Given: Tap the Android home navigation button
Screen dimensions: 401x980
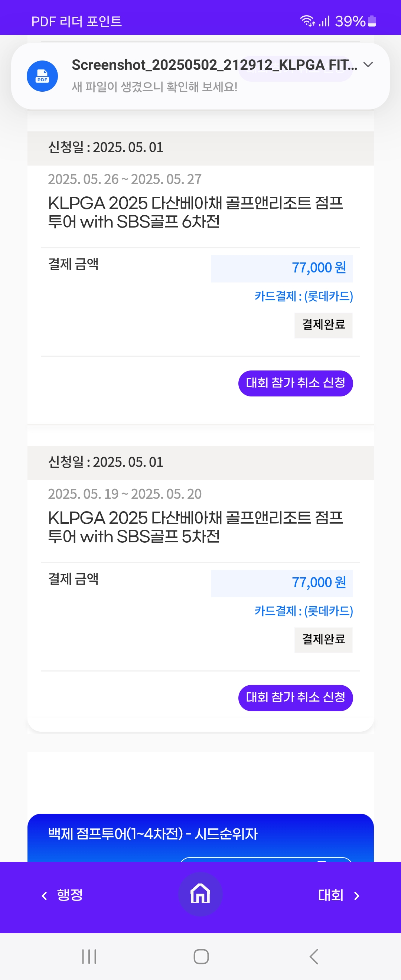Looking at the screenshot, I should 201,956.
